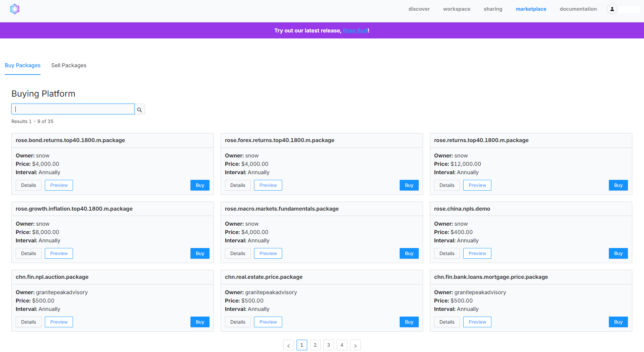Buy the rose.bond.returns.top40 package
The image size is (644, 352).
pos(200,186)
